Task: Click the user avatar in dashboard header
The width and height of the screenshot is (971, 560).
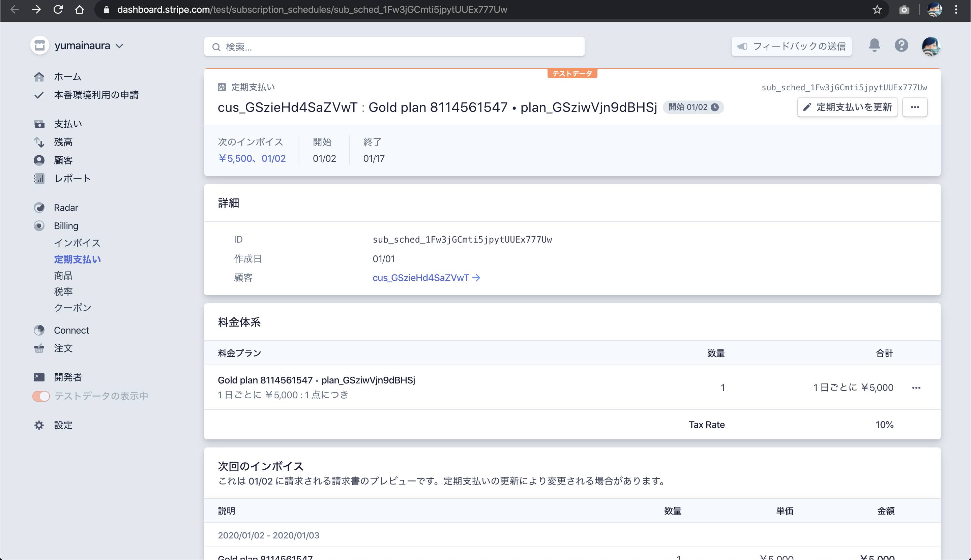Action: [931, 46]
